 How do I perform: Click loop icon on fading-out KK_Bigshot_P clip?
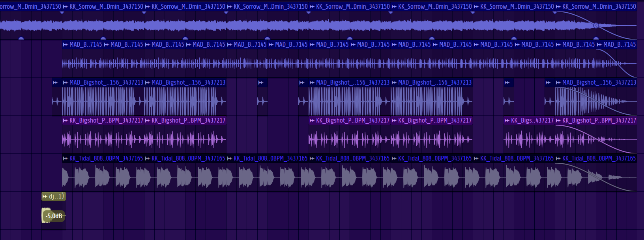[x=558, y=120]
